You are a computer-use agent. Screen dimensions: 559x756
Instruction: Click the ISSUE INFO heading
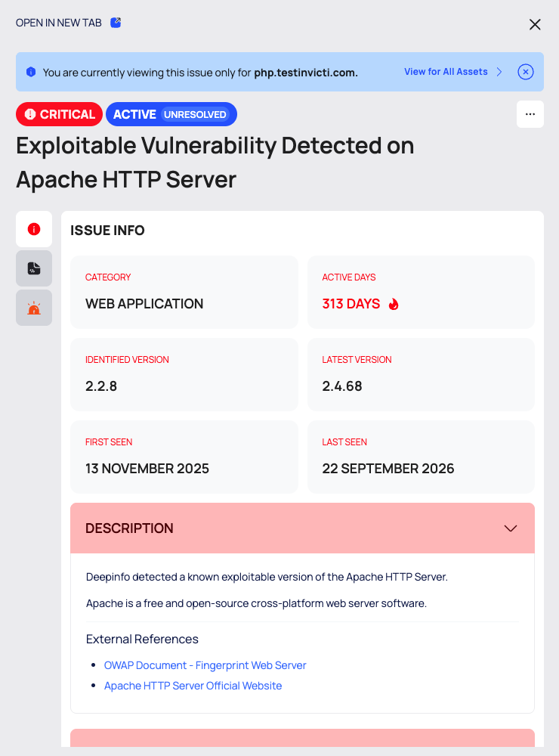coord(107,231)
